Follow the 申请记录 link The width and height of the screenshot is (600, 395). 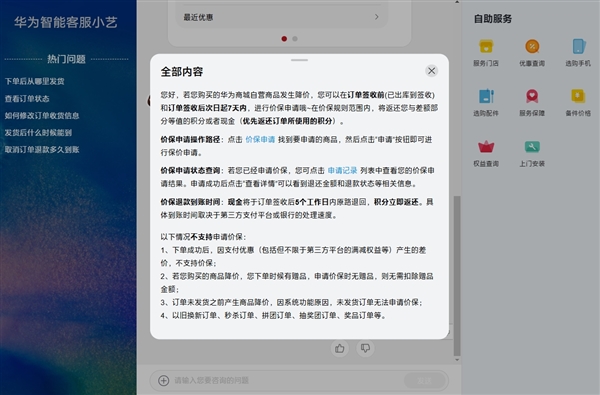click(x=342, y=170)
